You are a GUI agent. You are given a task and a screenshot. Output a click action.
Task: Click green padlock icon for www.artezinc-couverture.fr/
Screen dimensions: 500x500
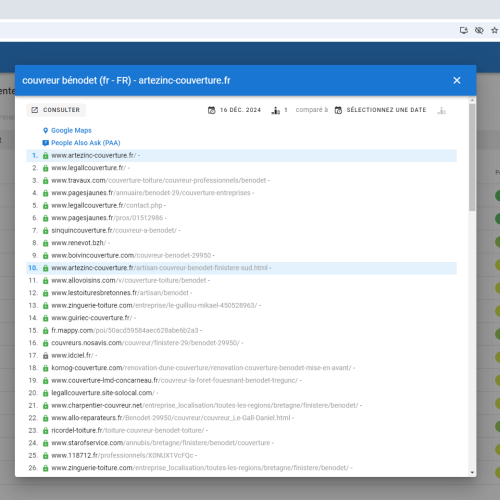46,156
